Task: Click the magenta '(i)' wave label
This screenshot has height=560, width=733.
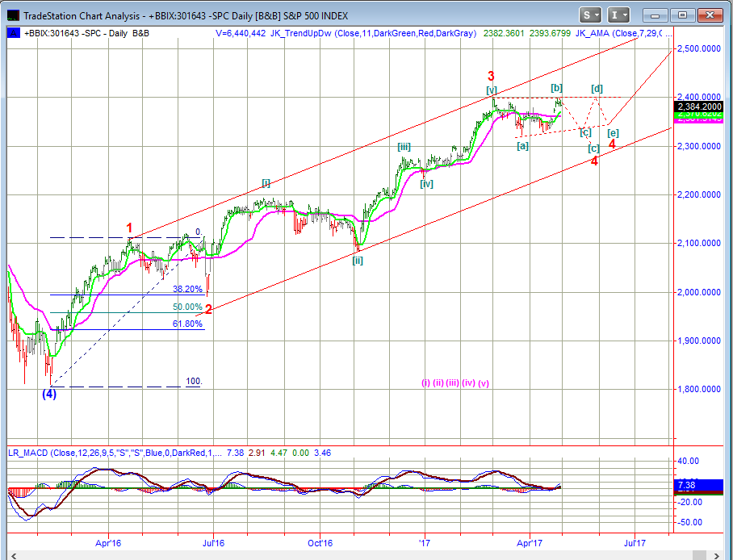Action: tap(426, 382)
